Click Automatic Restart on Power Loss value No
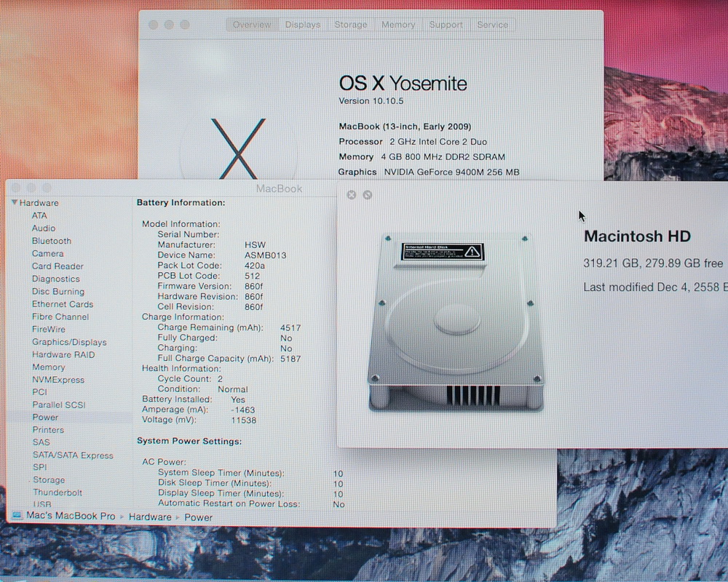 coord(339,504)
